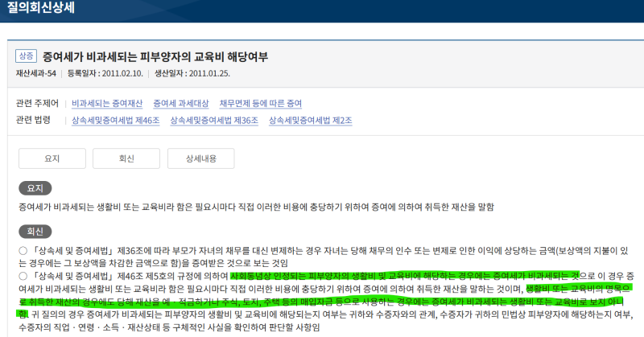This screenshot has height=337, width=644.
Task: Click the 요지 section heading pill
Action: 35,188
